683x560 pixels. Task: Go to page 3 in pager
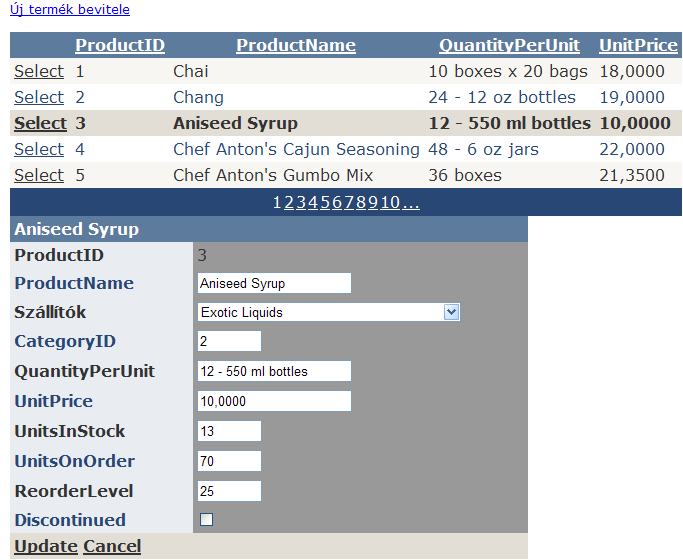(x=301, y=202)
